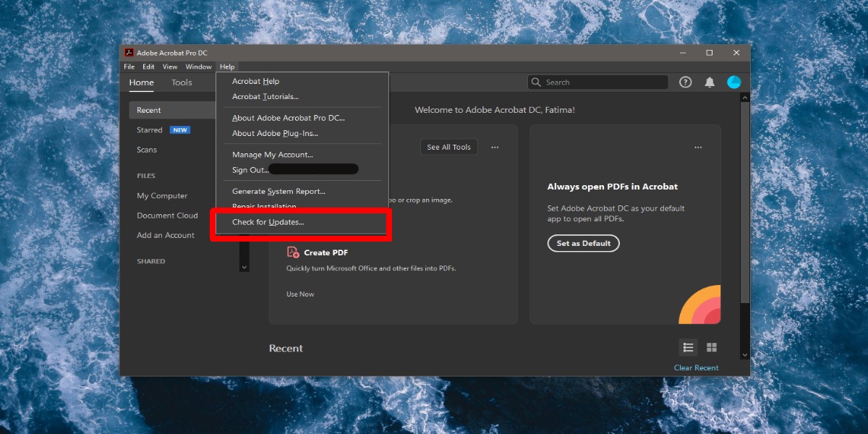Select Document Cloud under Files
Screen dimensions: 868x434
click(x=167, y=216)
